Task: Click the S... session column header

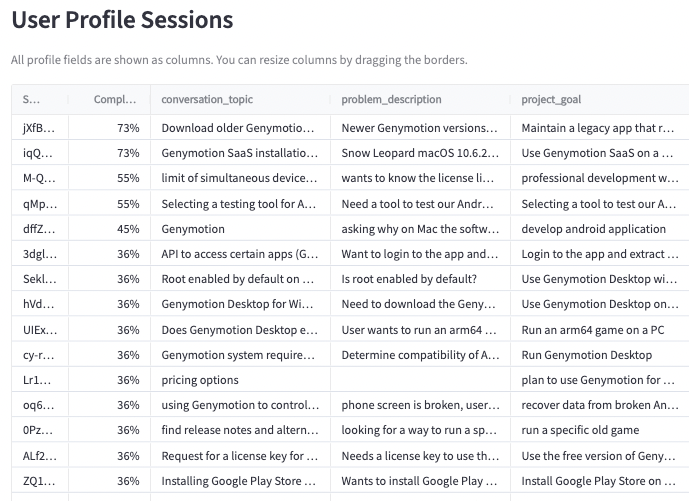Action: point(40,99)
